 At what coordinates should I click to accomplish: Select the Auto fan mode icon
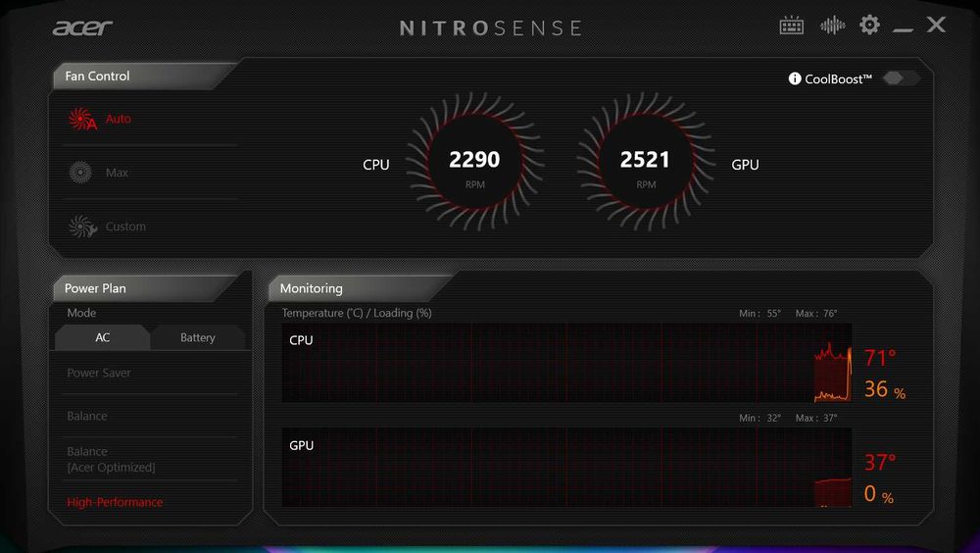[82, 119]
